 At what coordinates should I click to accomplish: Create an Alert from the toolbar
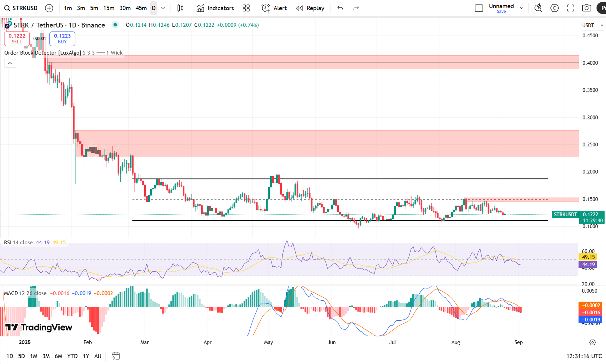pyautogui.click(x=274, y=8)
